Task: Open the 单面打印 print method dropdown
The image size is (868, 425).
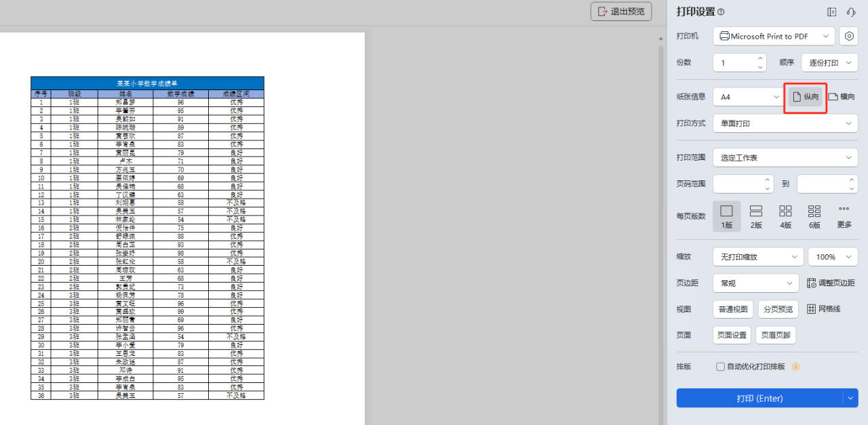Action: [785, 123]
